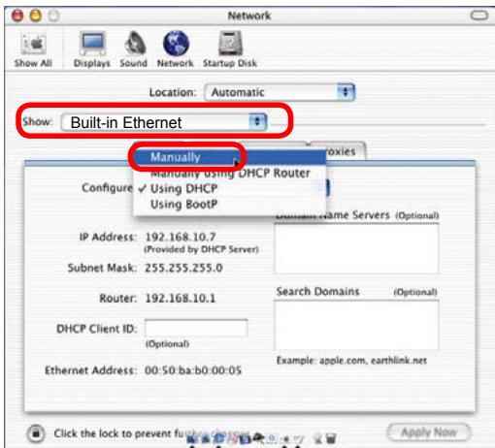This screenshot has height=448, width=495.
Task: Click the router address 192.168.10.1
Action: [x=181, y=298]
